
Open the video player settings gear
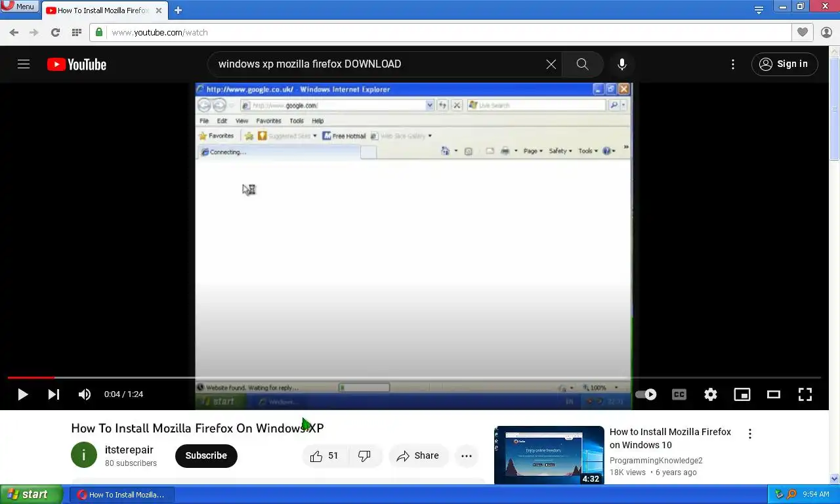(711, 394)
